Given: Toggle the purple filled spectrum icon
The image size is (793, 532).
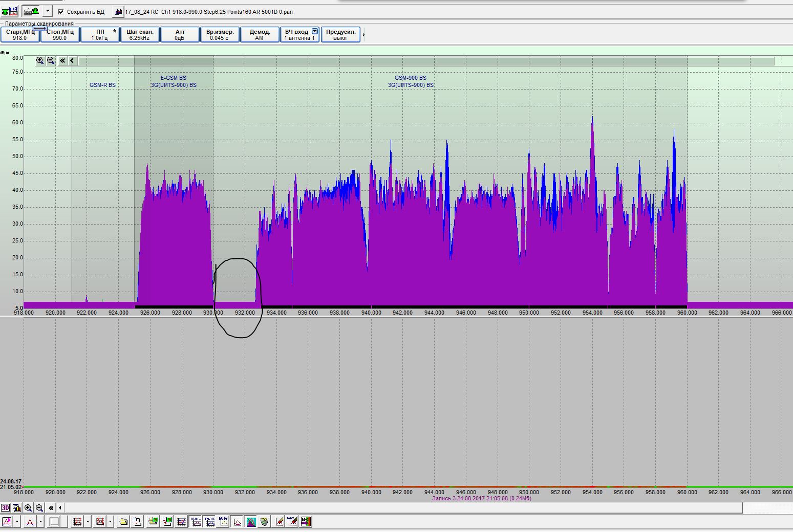Looking at the screenshot, I should tap(251, 522).
